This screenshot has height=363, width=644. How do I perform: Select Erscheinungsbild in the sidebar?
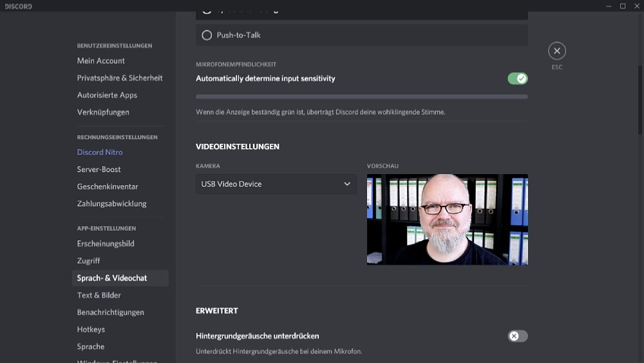[106, 244]
